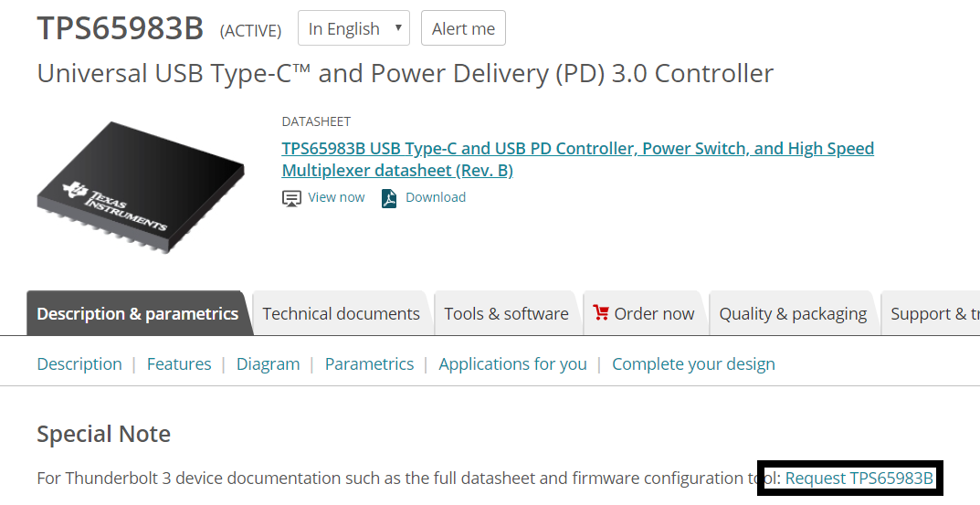Switch to the Technical documents tab
Viewport: 980px width, 505px height.
click(341, 313)
